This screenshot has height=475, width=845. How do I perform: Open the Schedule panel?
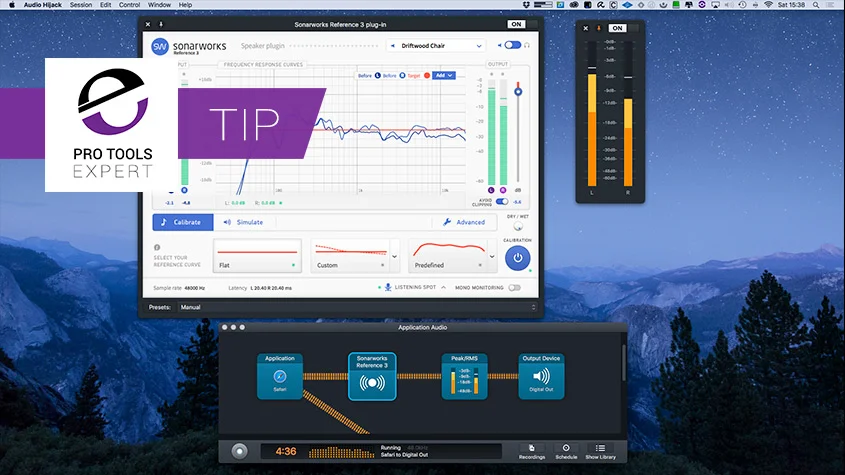566,451
